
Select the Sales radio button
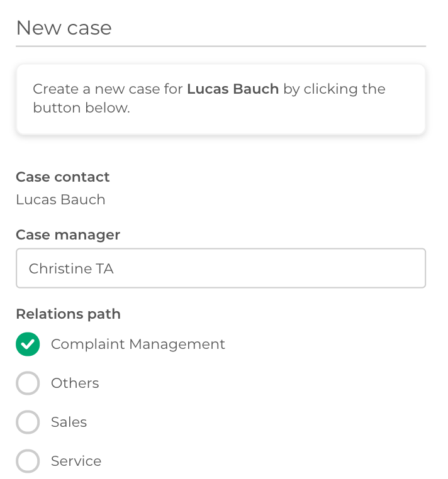coord(28,422)
